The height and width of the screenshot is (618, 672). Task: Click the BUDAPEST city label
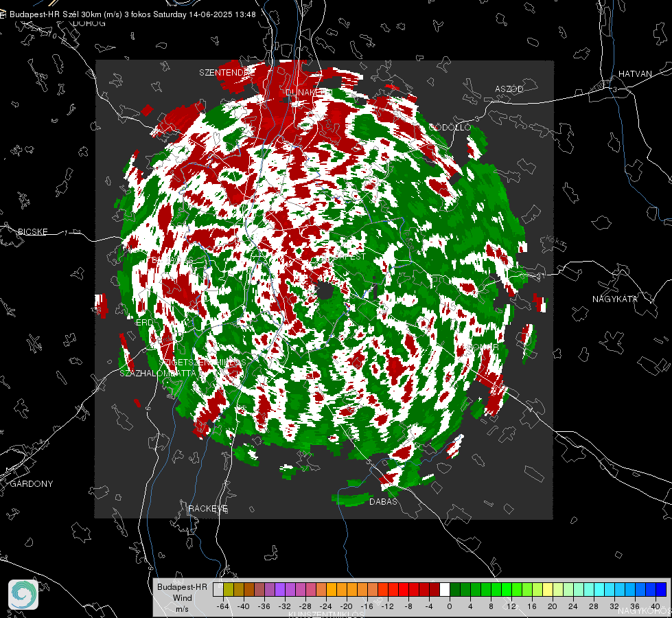click(x=344, y=257)
